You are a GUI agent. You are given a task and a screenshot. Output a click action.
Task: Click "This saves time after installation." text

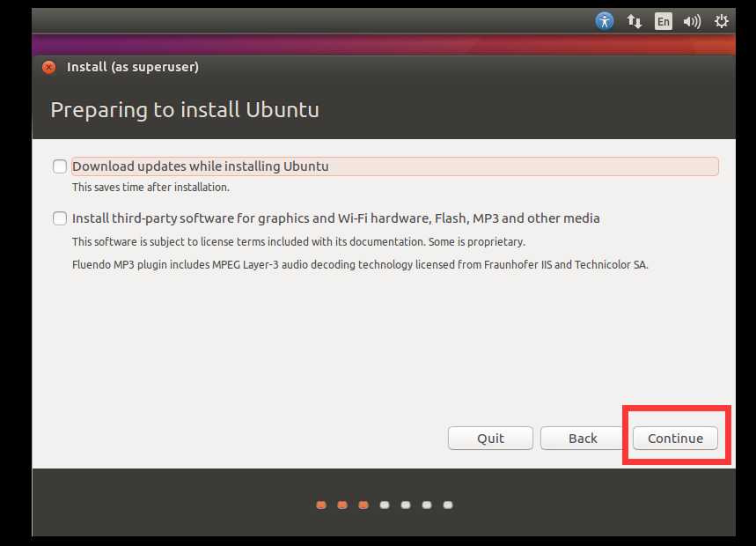(x=150, y=188)
